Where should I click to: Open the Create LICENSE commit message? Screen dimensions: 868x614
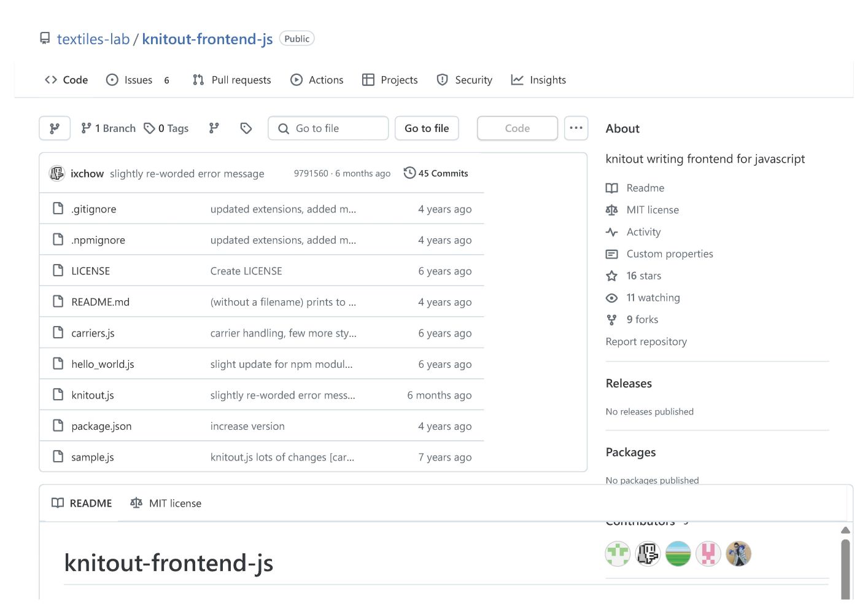[x=246, y=271]
